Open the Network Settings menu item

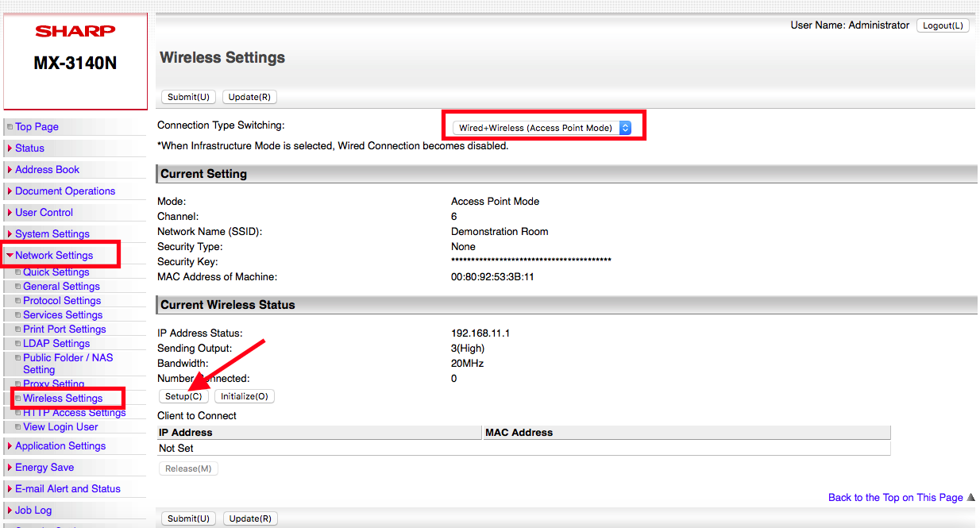54,256
